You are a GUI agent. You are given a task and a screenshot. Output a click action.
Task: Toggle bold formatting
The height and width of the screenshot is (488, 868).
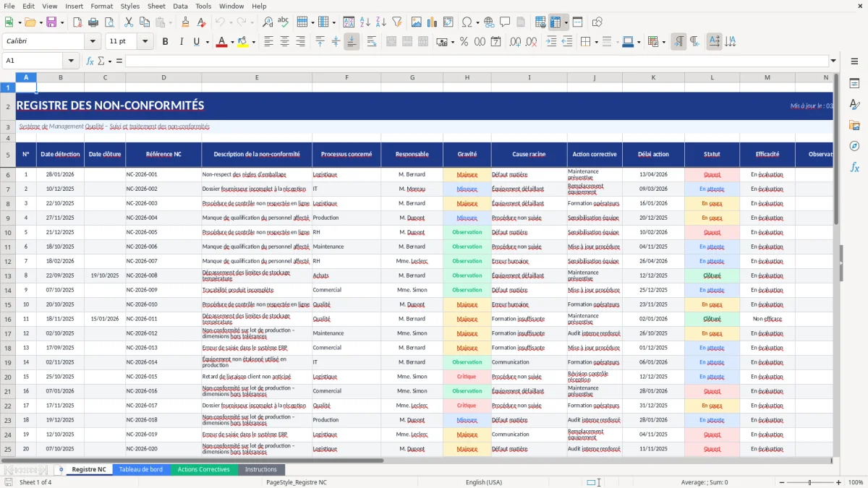[x=165, y=41]
